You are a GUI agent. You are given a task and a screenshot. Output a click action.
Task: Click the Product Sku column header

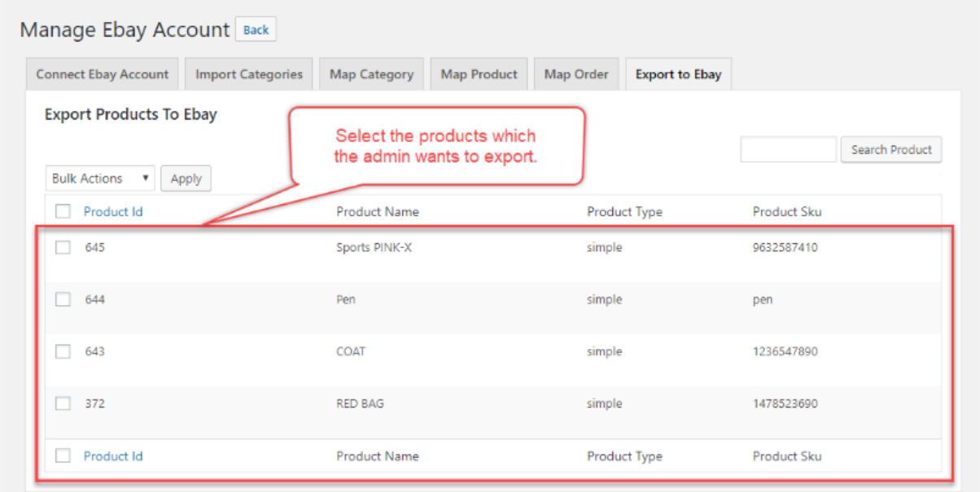point(787,211)
